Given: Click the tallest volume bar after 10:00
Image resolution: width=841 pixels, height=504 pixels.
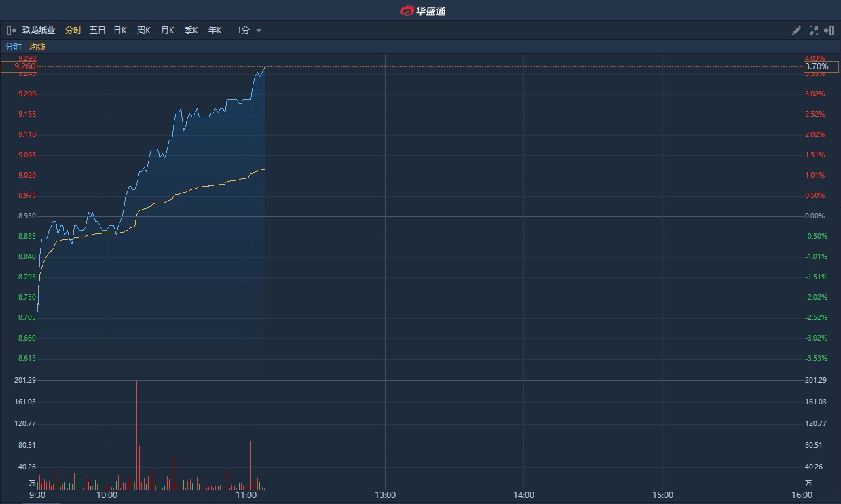Looking at the screenshot, I should (137, 435).
